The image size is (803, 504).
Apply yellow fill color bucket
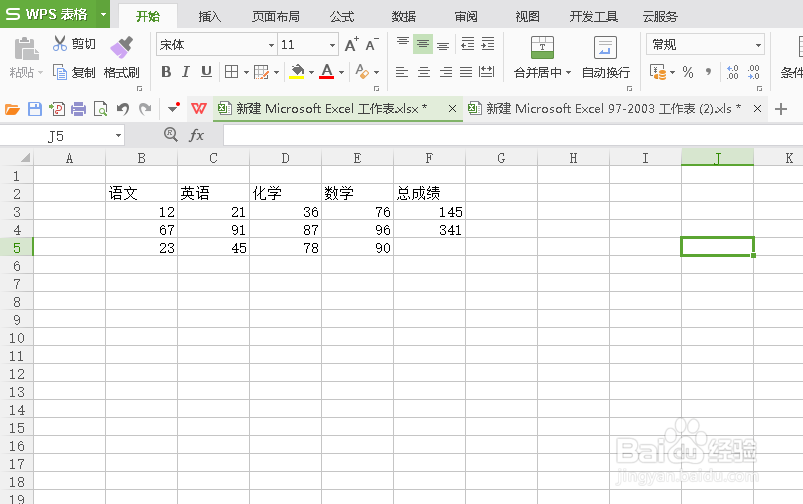click(297, 72)
